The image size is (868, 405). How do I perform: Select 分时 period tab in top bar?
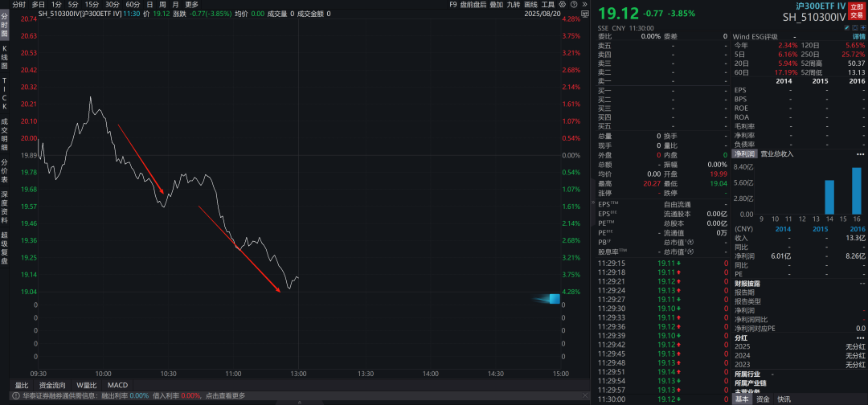tap(18, 4)
